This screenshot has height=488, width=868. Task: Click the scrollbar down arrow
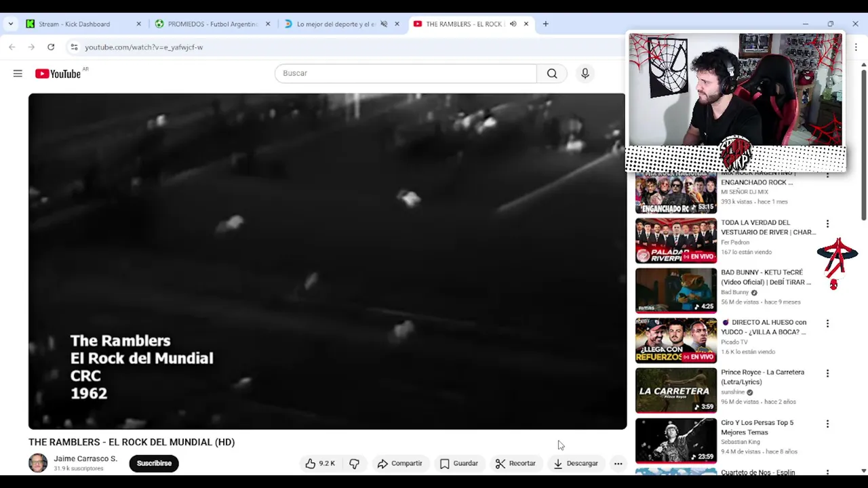click(863, 471)
